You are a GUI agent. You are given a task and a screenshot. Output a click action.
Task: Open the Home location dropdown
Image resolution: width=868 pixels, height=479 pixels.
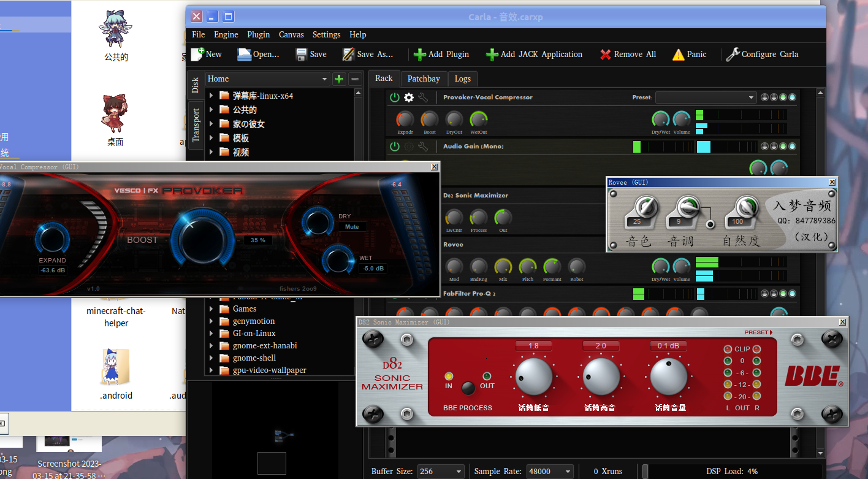[x=268, y=79]
